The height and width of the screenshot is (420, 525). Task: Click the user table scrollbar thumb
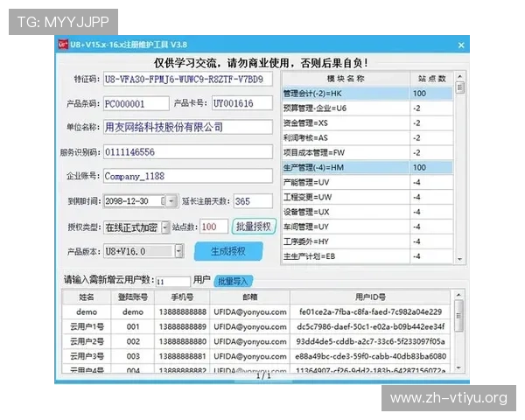click(458, 316)
